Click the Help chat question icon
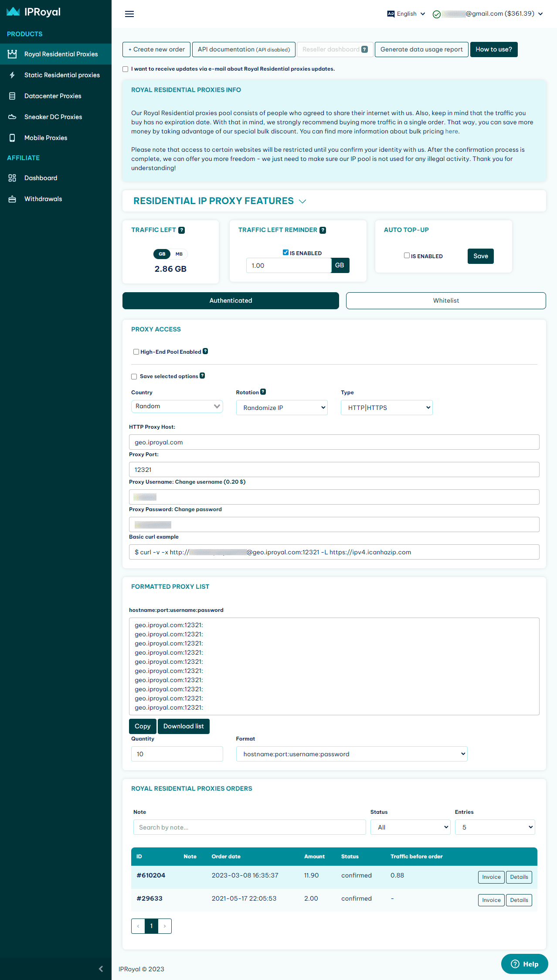The image size is (557, 980). tap(515, 964)
